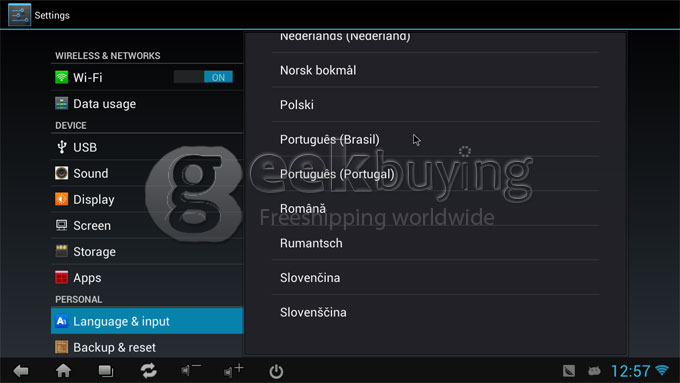Click the Sound speaker icon
Image resolution: width=680 pixels, height=383 pixels.
coord(61,173)
